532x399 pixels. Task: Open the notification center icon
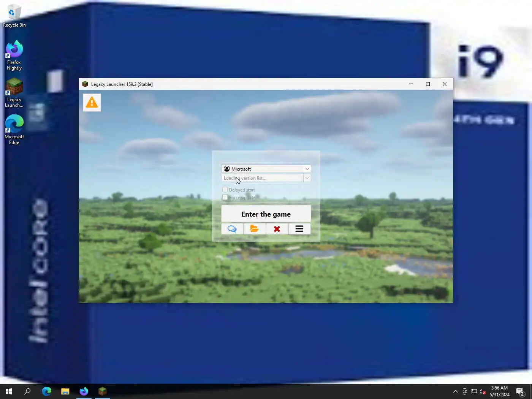click(520, 391)
